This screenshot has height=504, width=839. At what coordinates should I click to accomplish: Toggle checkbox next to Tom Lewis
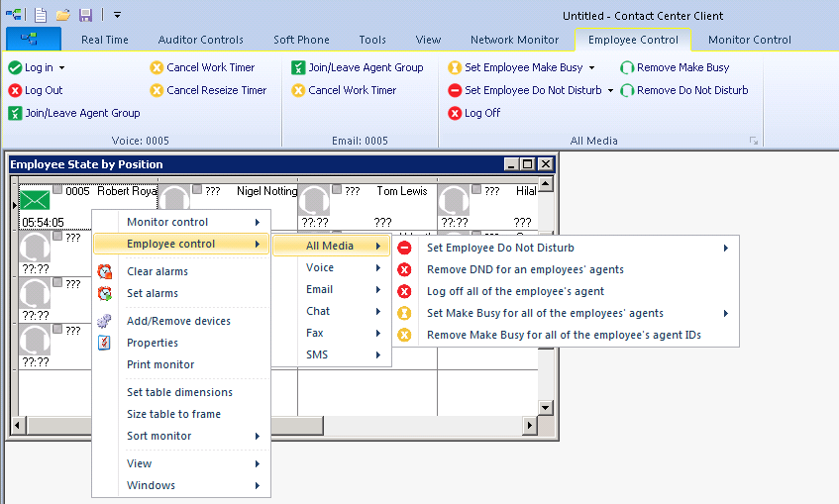pos(337,189)
